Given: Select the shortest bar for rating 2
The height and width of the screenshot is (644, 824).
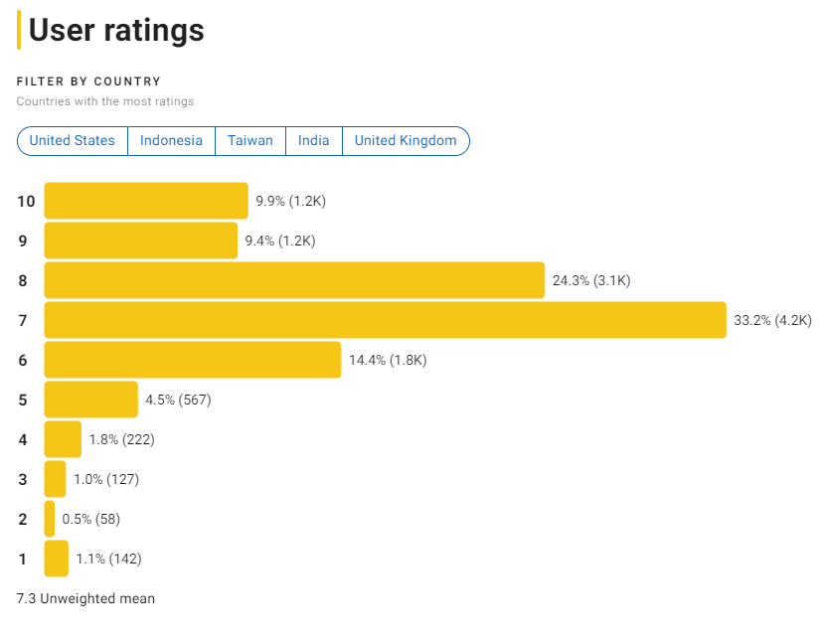Looking at the screenshot, I should coord(49,519).
